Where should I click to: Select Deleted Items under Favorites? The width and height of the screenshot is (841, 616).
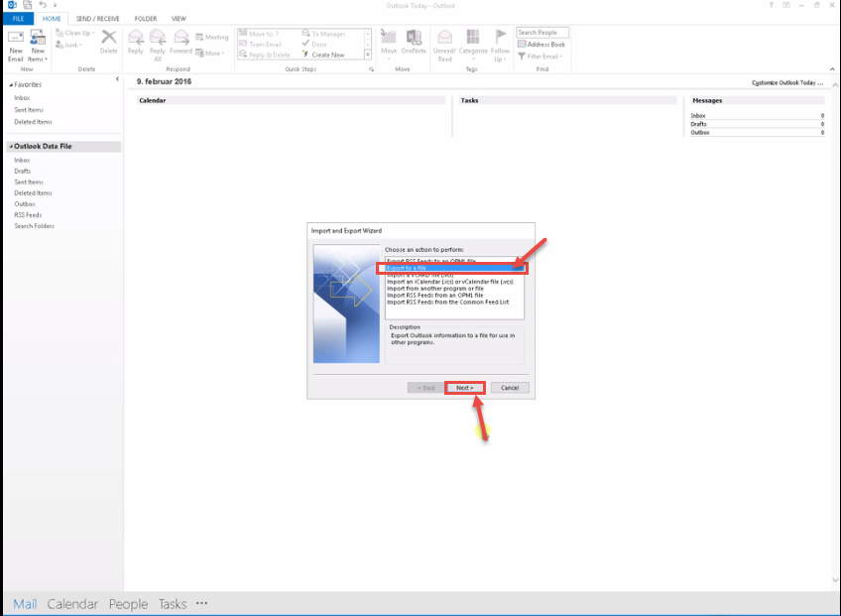click(33, 122)
